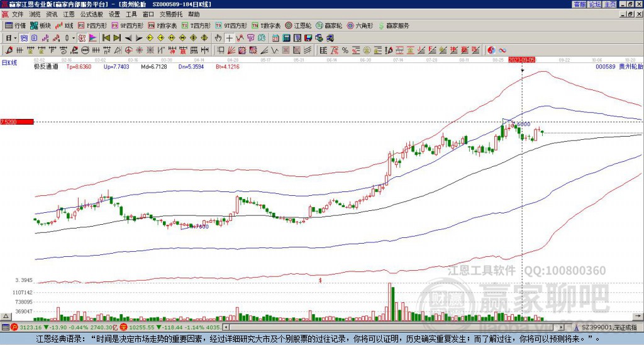Click the 极反通道 indicator label
This screenshot has width=644, height=345.
[x=46, y=66]
